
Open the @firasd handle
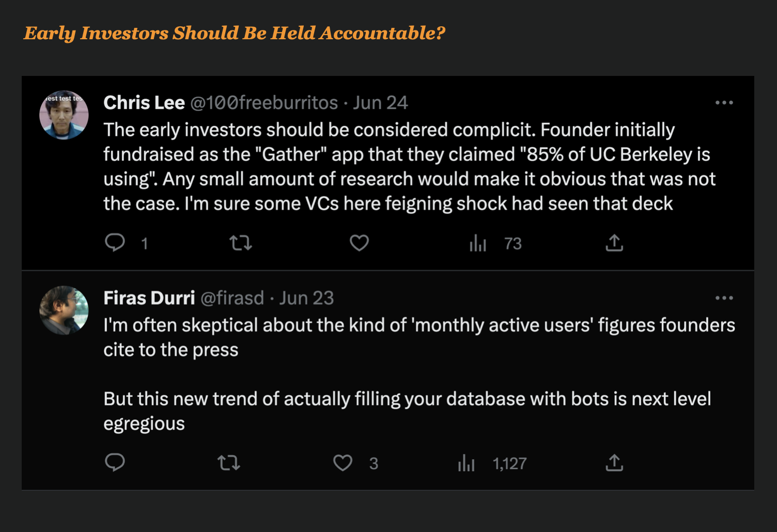232,298
